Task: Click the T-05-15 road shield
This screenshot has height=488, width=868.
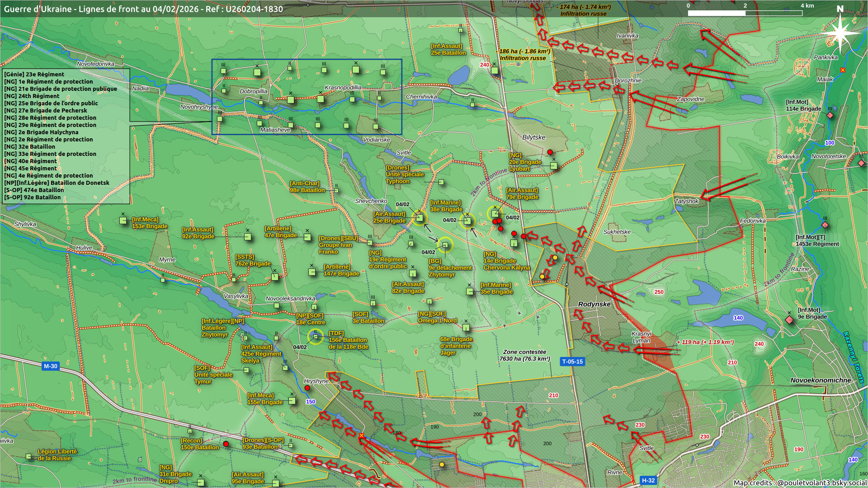Action: pos(572,361)
